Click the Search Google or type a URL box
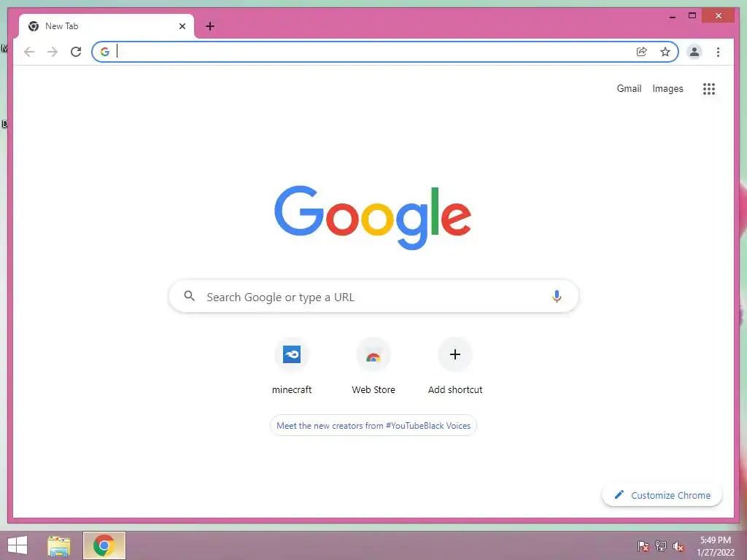 click(373, 296)
